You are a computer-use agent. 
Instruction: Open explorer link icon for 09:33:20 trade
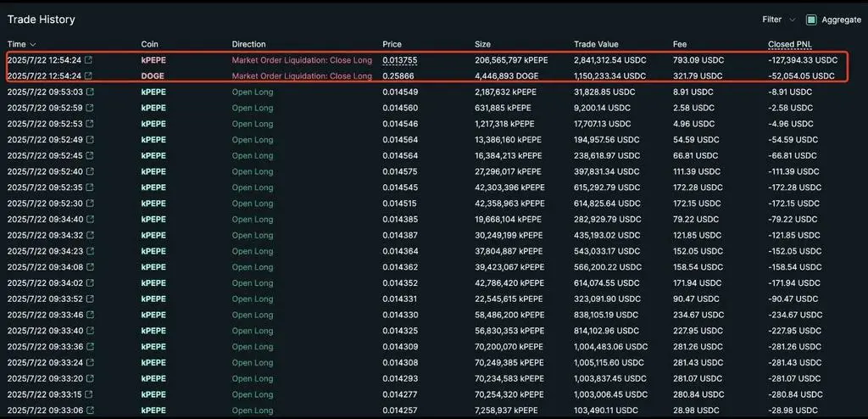coord(90,379)
